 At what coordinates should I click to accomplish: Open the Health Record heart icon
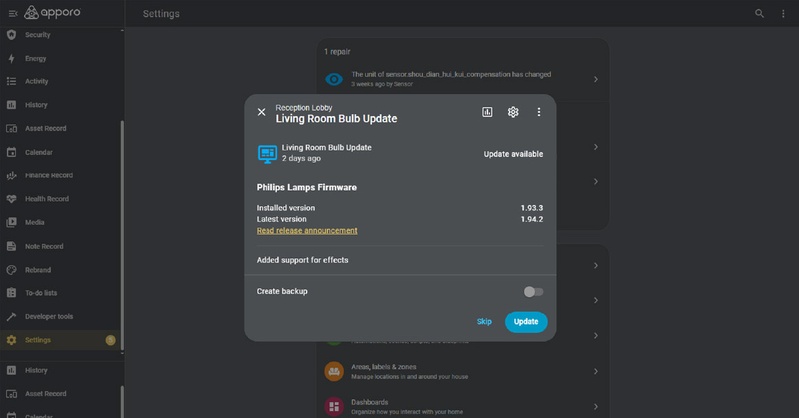click(x=11, y=199)
